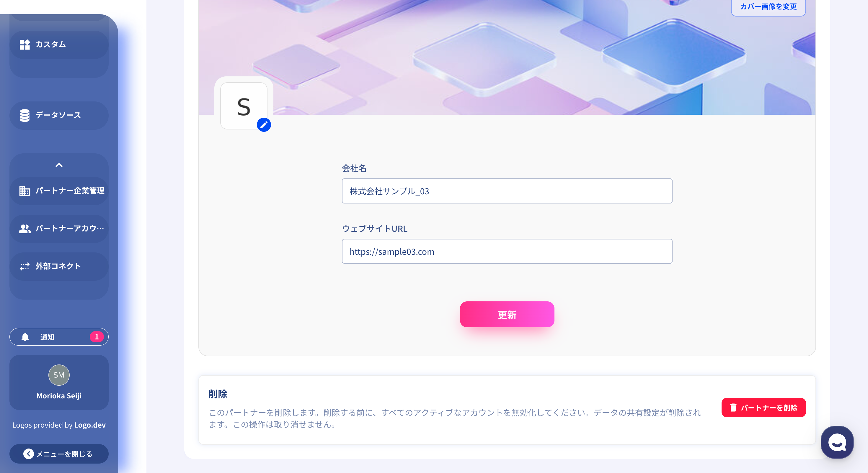Open the パートナー企業管理 menu item
This screenshot has width=868, height=473.
tap(70, 191)
